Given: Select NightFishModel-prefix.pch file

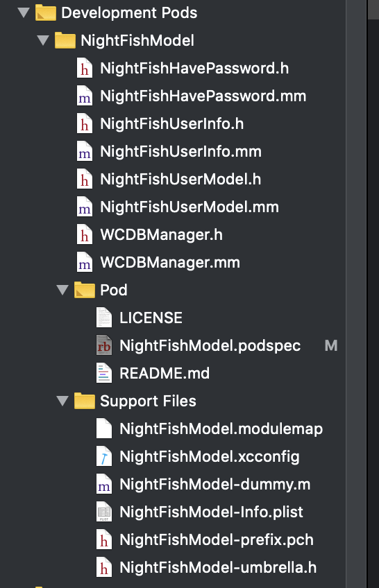Looking at the screenshot, I should point(217,539).
